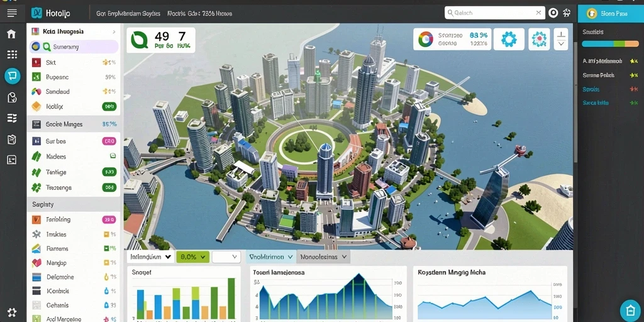Toggle the green badge on Hodigx row
This screenshot has width=644, height=322.
pos(109,107)
